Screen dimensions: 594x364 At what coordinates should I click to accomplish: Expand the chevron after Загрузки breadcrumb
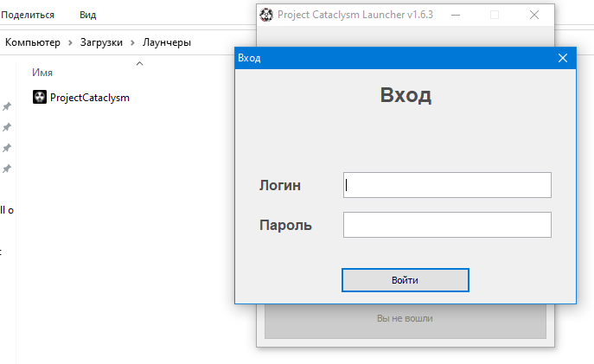click(132, 43)
